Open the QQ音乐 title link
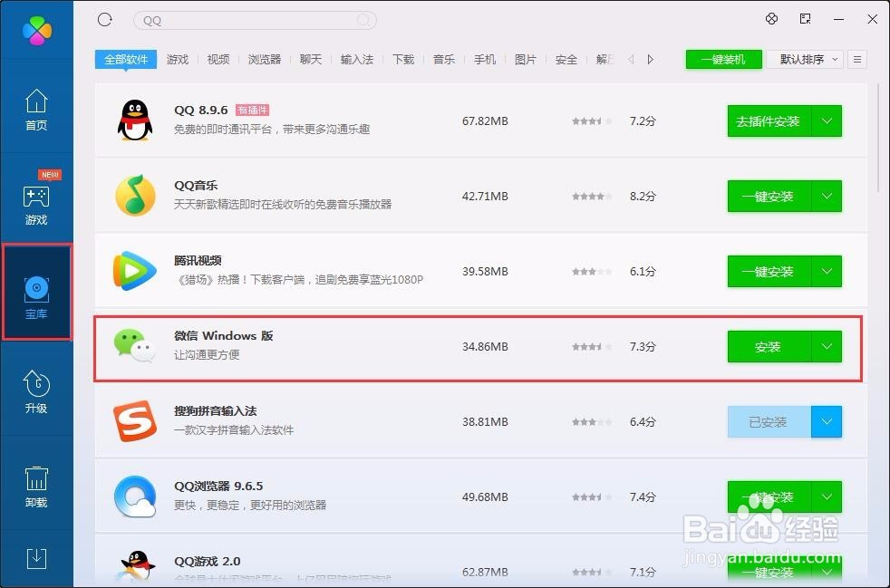Image resolution: width=890 pixels, height=588 pixels. pyautogui.click(x=196, y=185)
